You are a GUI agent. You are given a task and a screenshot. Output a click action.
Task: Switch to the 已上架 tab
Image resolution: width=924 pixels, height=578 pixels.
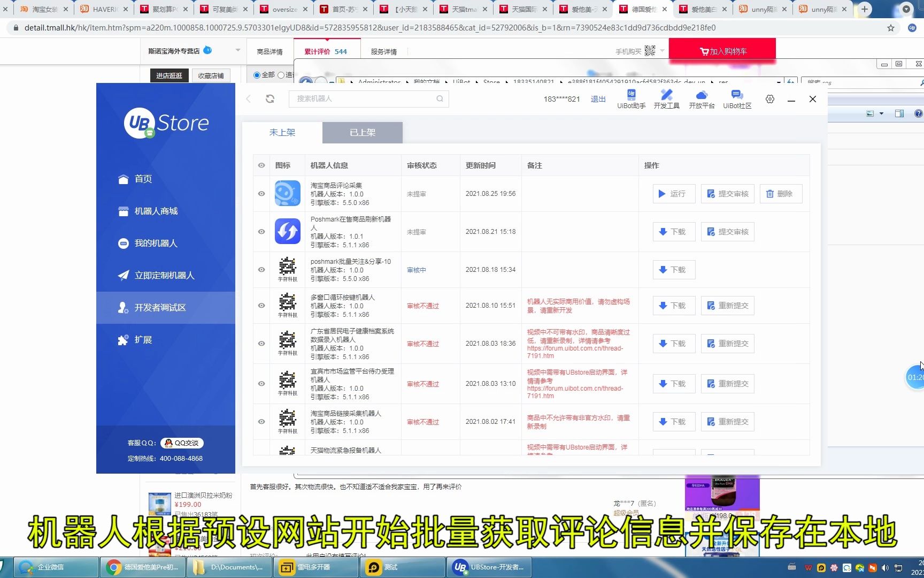click(x=363, y=132)
